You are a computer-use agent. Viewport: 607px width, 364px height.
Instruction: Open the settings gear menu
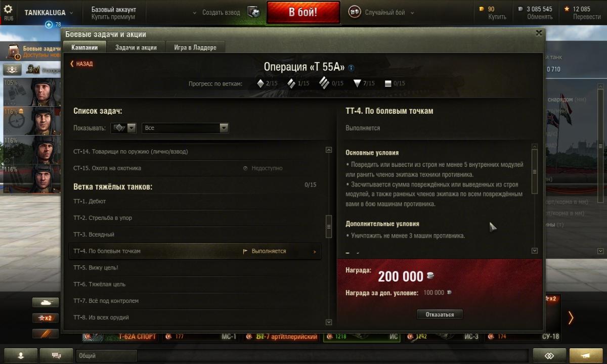8,9
